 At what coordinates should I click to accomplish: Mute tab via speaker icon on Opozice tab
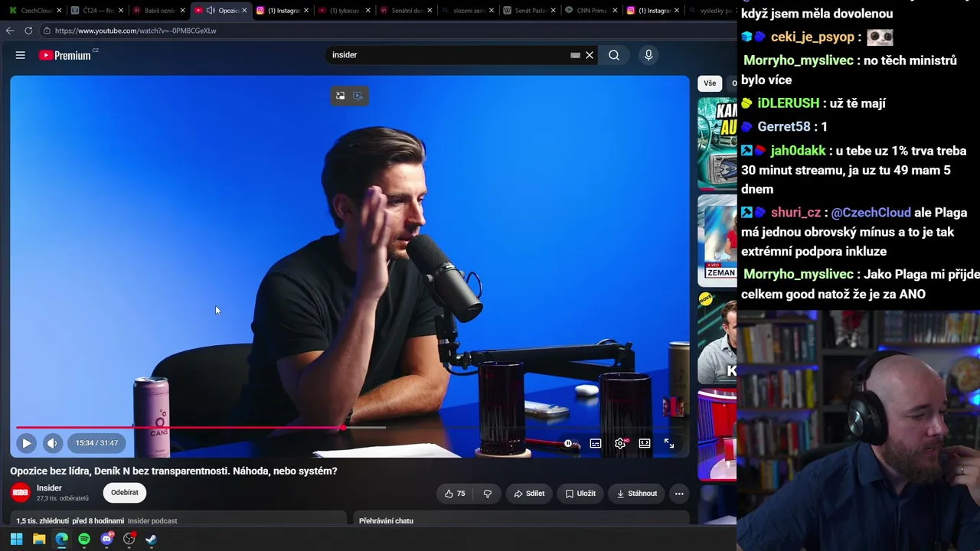tap(211, 11)
